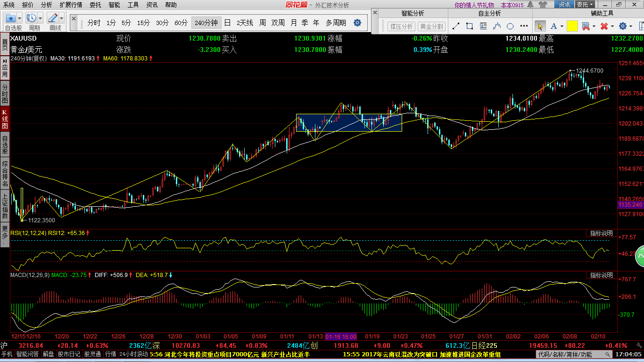Screen dimensions: 644x362
Task: Open the 扩展行情 menu
Action: click(71, 5)
